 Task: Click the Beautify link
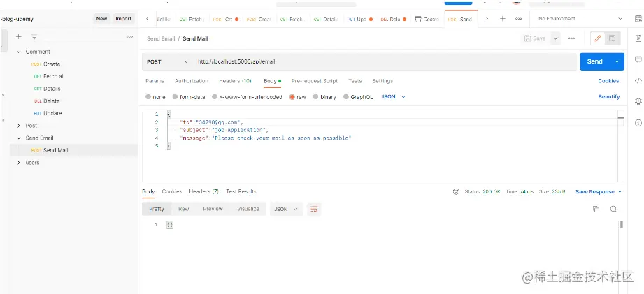click(608, 97)
